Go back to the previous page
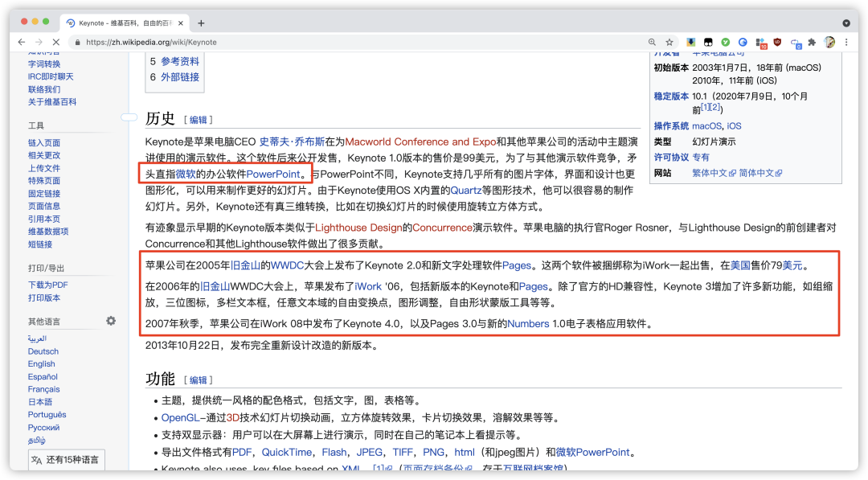Screen dimensions: 868x480 point(22,42)
